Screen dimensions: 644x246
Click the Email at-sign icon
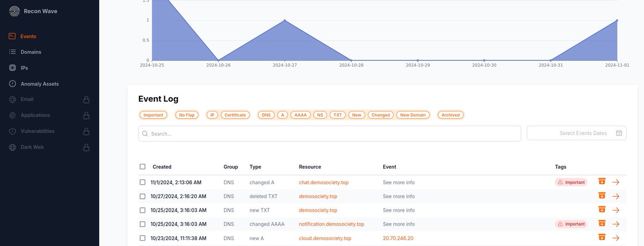click(12, 99)
